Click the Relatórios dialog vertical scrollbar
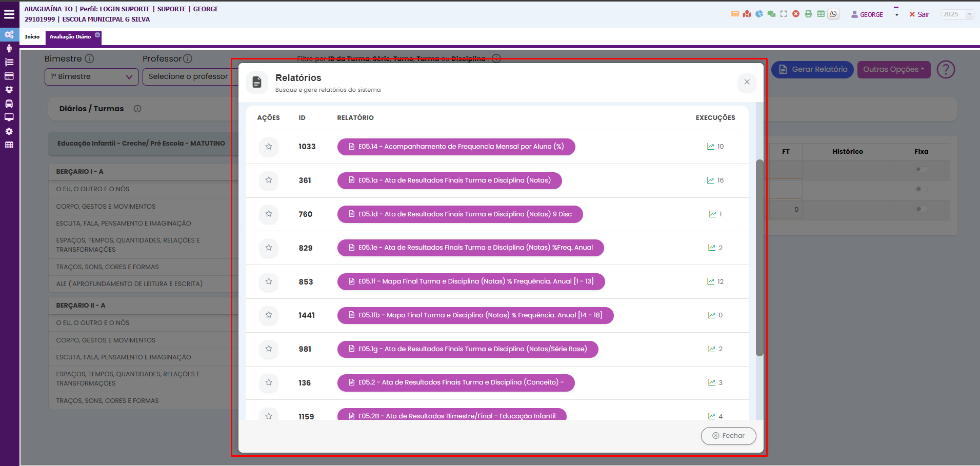Image resolution: width=980 pixels, height=466 pixels. (x=759, y=256)
